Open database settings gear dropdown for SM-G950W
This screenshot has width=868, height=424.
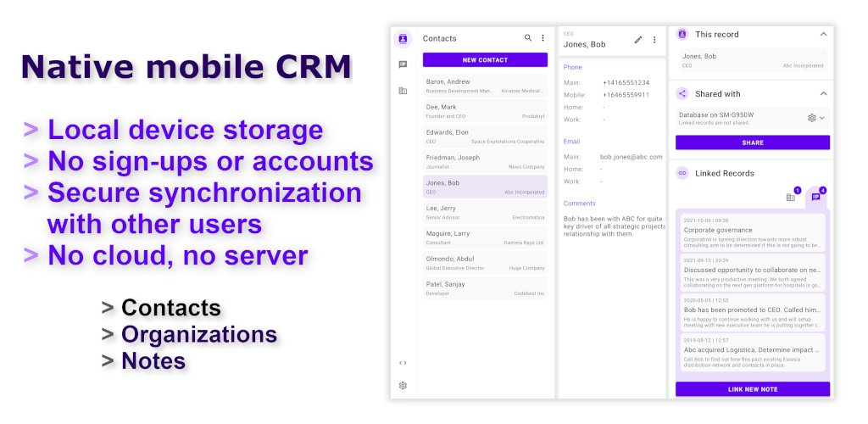tap(816, 118)
